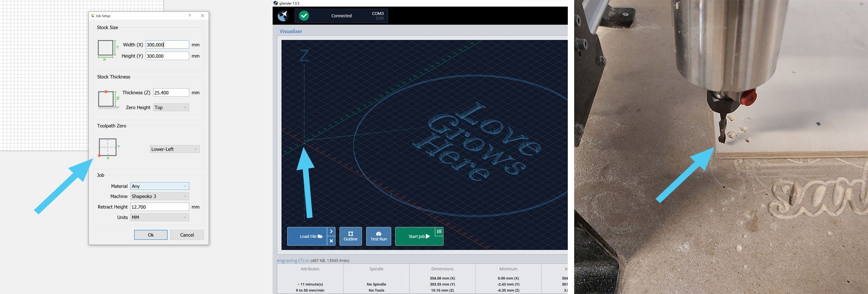Click the Width (X) input field

[x=167, y=45]
